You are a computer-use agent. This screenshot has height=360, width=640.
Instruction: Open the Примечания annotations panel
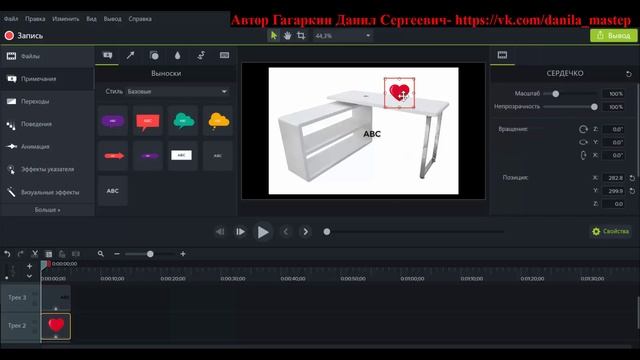pyautogui.click(x=47, y=79)
